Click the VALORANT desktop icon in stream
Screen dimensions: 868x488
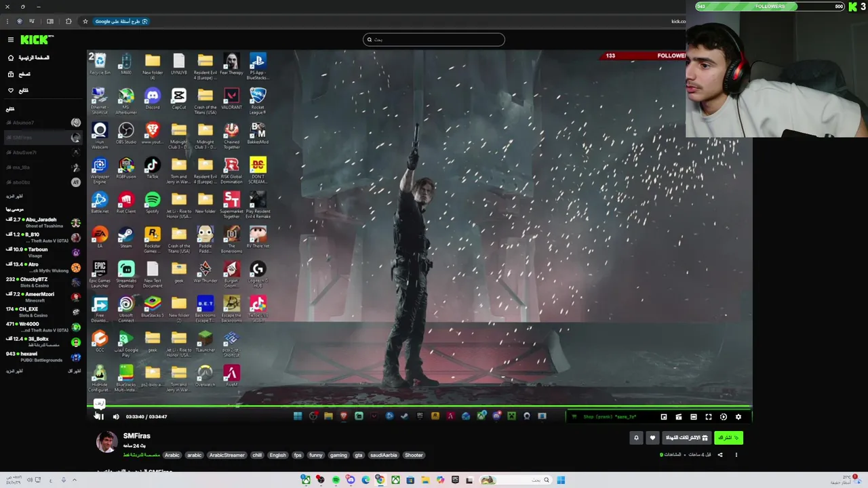231,99
